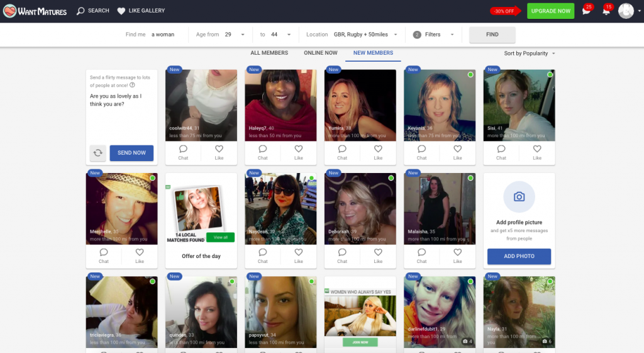Switch to the All Members tab
644x353 pixels.
pyautogui.click(x=269, y=53)
